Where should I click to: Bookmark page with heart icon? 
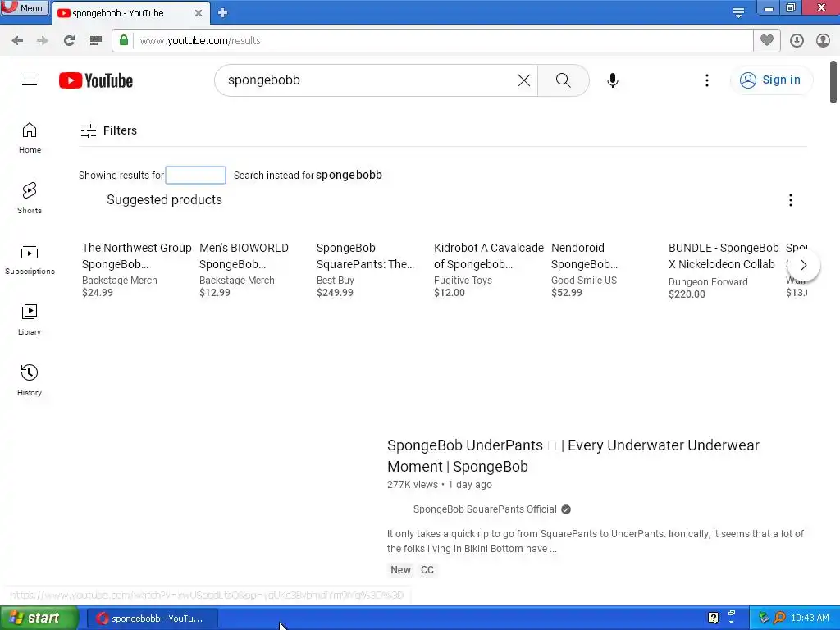(767, 40)
